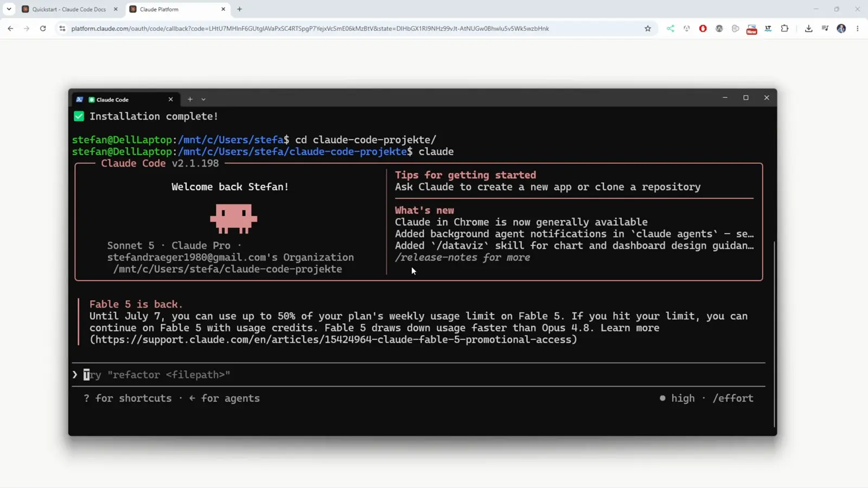The height and width of the screenshot is (488, 868).
Task: Maximize the terminal window
Action: pos(746,98)
